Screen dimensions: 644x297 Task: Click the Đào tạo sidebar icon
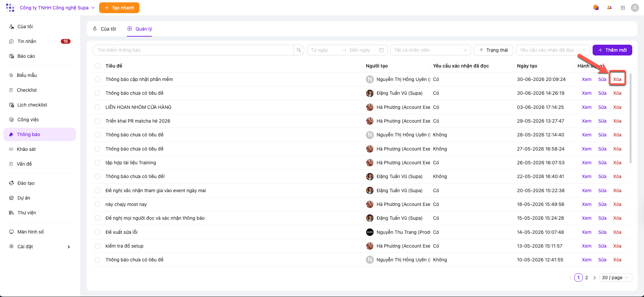click(x=11, y=183)
